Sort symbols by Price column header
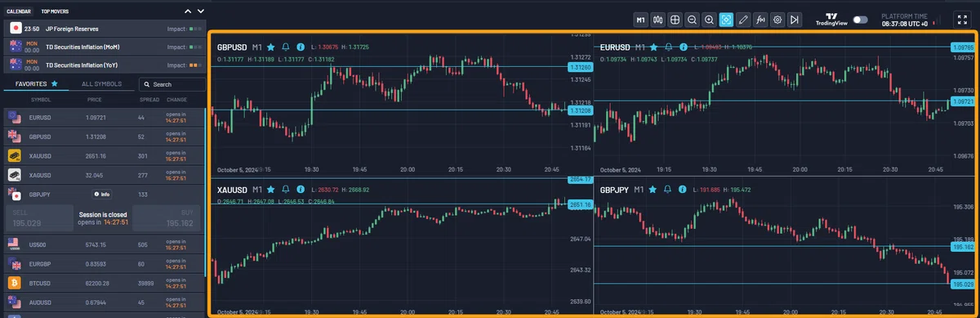This screenshot has height=318, width=980. coord(96,100)
